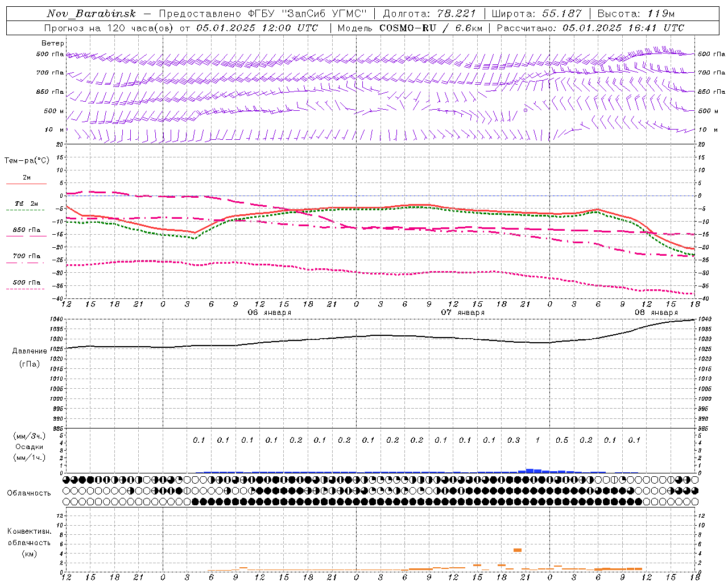
Task: Click the "(км)" unit under convective label
Action: point(30,554)
